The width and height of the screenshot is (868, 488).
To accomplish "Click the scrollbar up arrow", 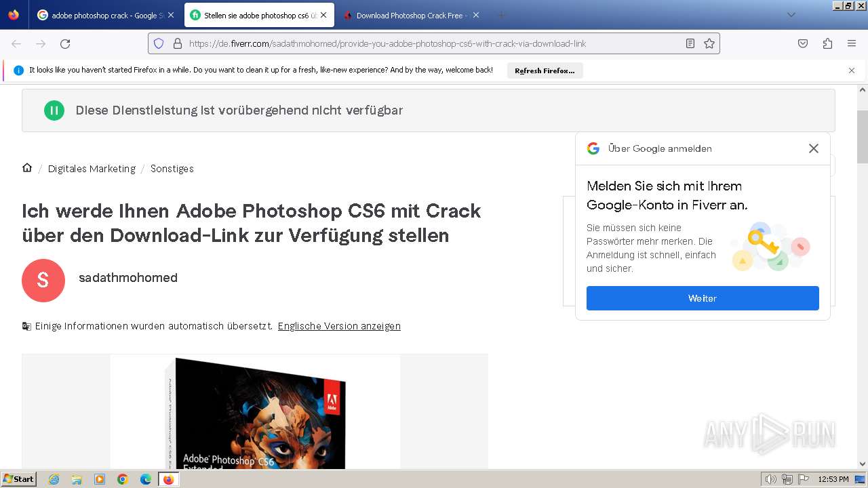I will [863, 89].
